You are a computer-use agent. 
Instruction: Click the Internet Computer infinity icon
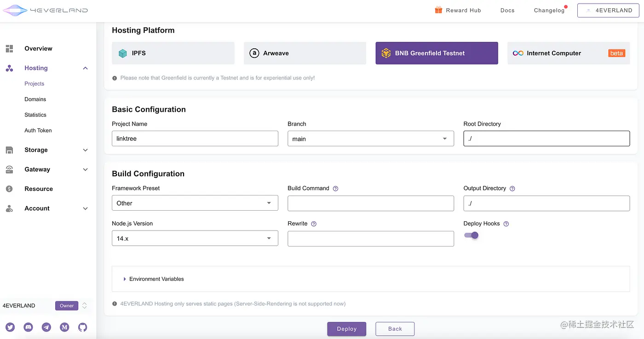click(518, 53)
